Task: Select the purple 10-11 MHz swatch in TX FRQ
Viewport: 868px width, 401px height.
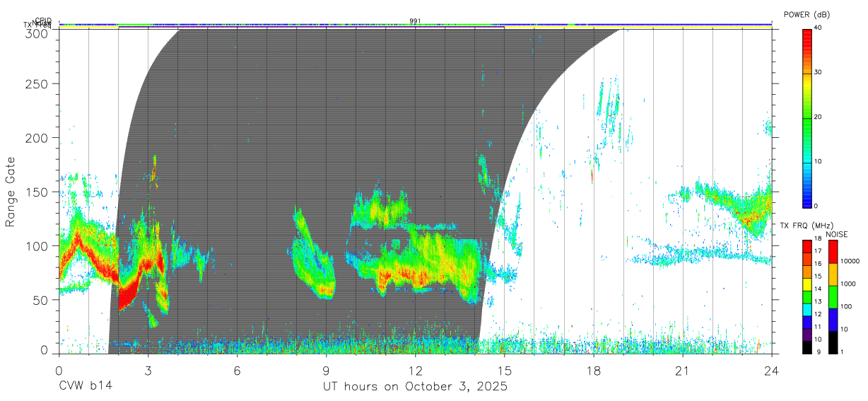Action: click(807, 335)
